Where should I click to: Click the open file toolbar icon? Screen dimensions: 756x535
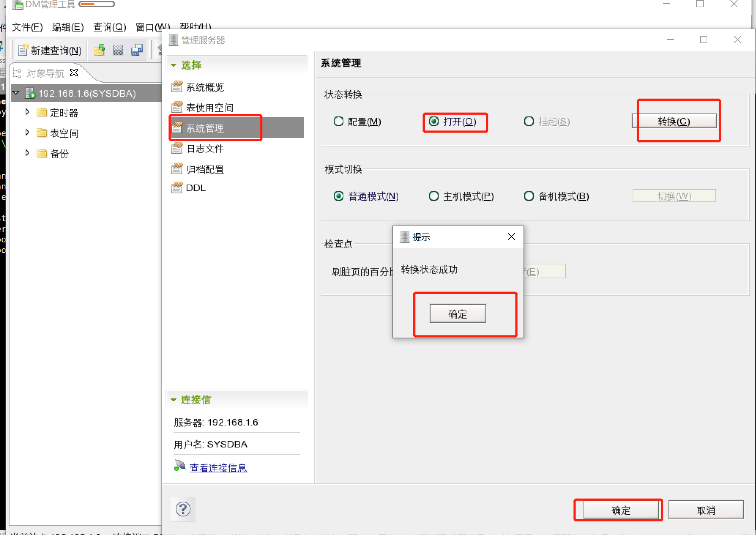point(99,50)
